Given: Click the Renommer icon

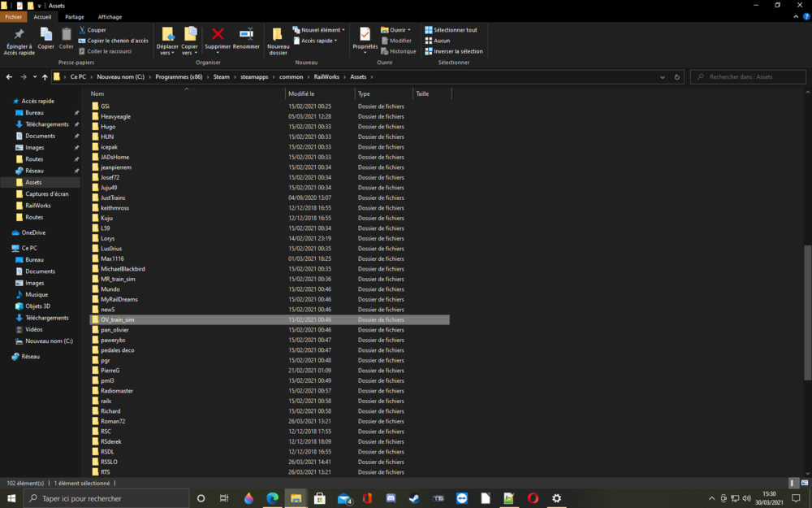Looking at the screenshot, I should tap(247, 34).
